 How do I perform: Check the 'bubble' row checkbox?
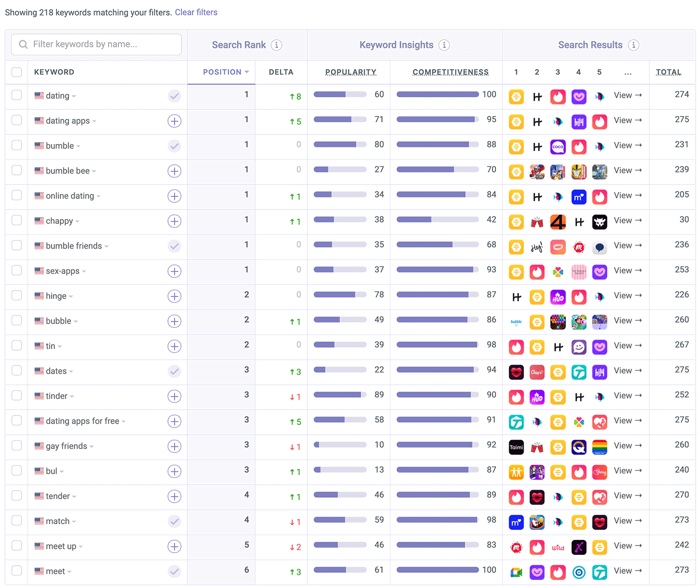(17, 320)
